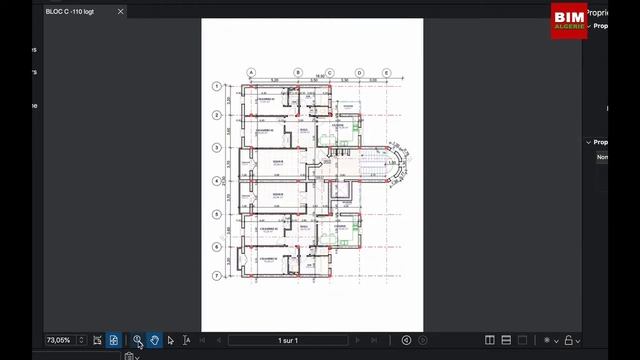Open the lock options dropdown
640x360 pixels.
point(572,340)
